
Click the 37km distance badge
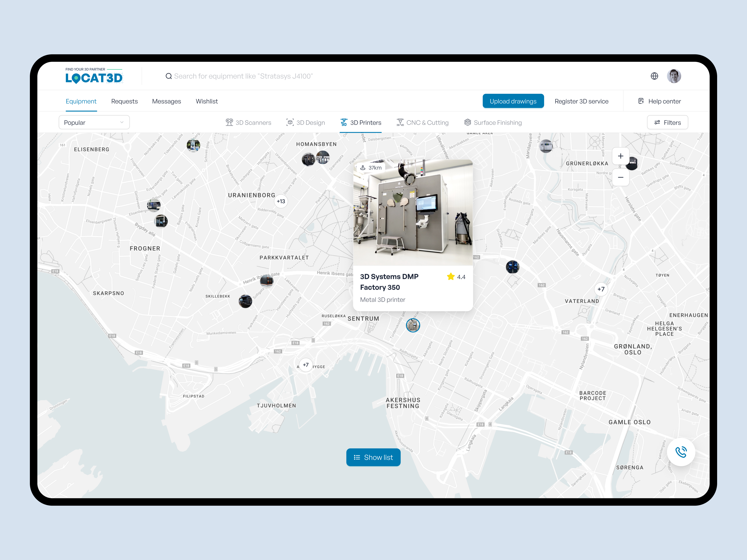(371, 168)
